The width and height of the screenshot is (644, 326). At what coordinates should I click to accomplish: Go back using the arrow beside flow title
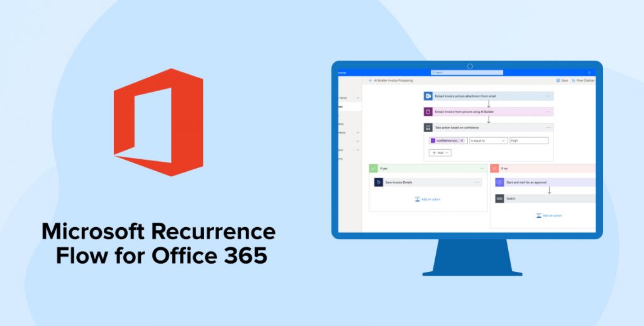(370, 81)
